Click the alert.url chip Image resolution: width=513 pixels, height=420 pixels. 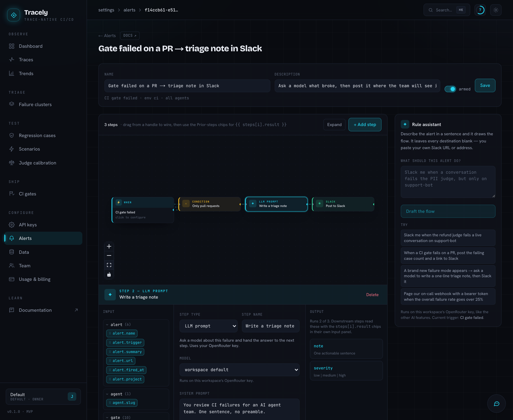point(121,361)
